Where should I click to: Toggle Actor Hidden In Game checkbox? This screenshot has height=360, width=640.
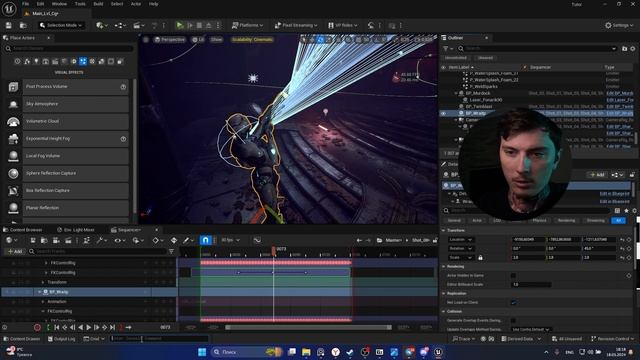coord(513,276)
